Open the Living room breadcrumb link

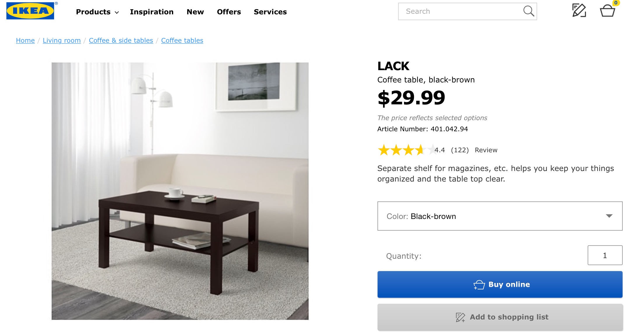[x=62, y=40]
